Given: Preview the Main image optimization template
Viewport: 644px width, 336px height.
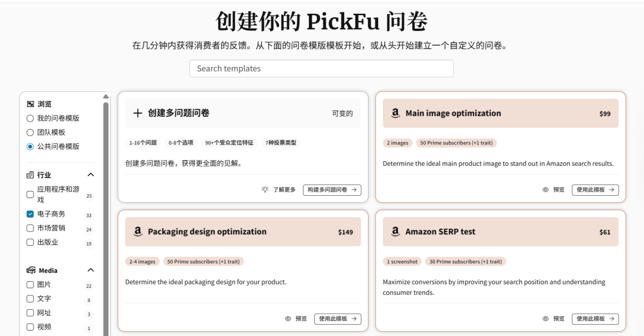Looking at the screenshot, I should 553,190.
